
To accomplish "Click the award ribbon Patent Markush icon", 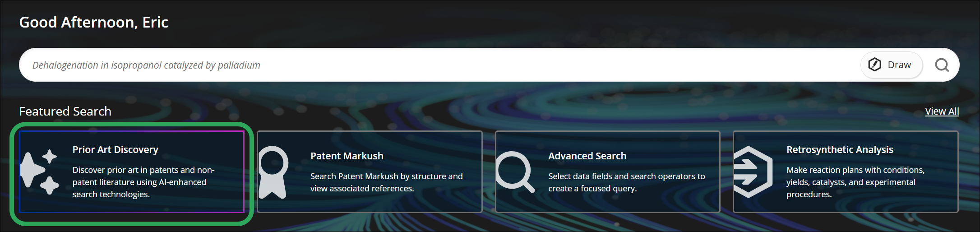I will (273, 172).
